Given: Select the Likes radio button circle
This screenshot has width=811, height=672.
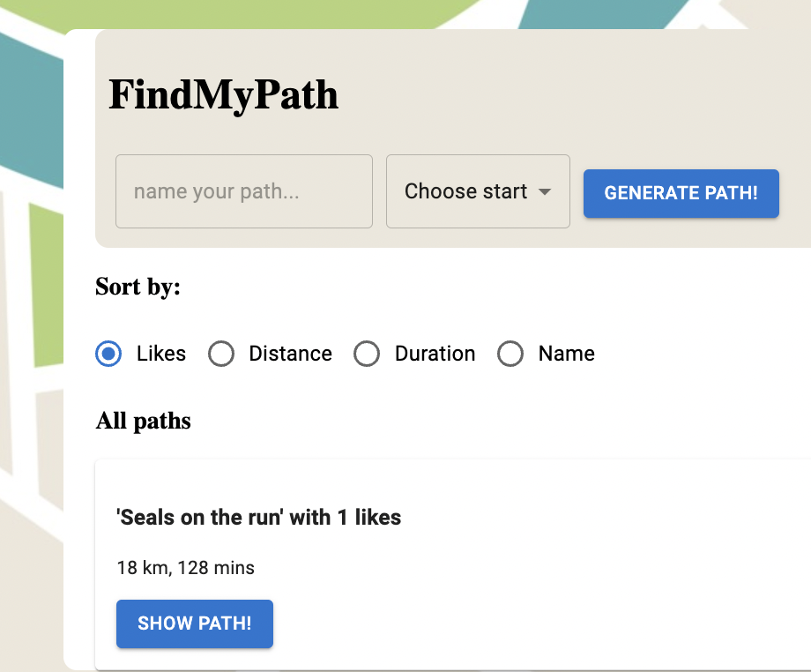Looking at the screenshot, I should 108,354.
